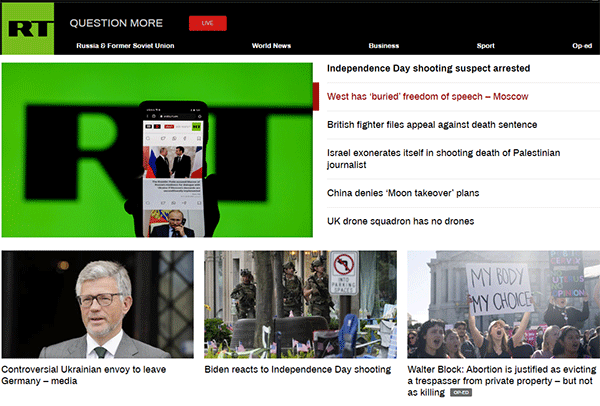
Task: Open 'West has buried freedom of speech' headline
Action: coord(427,96)
